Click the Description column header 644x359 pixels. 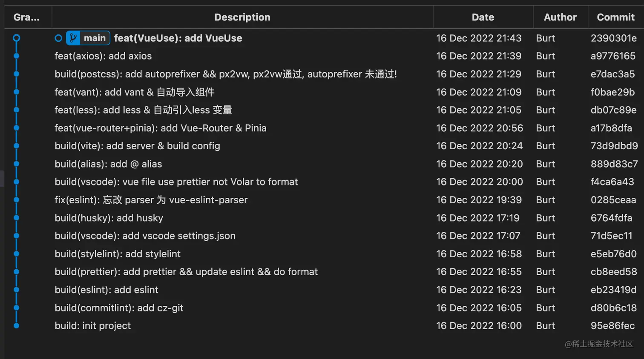(x=242, y=17)
